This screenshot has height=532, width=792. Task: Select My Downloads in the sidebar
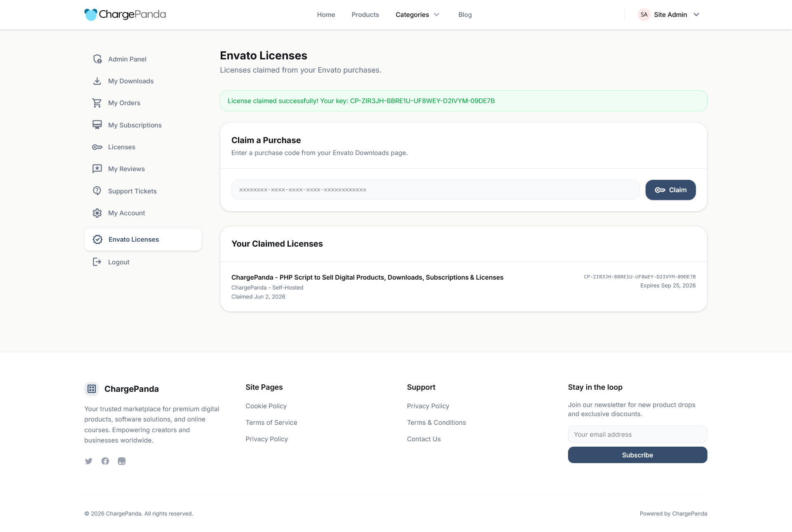click(143, 81)
